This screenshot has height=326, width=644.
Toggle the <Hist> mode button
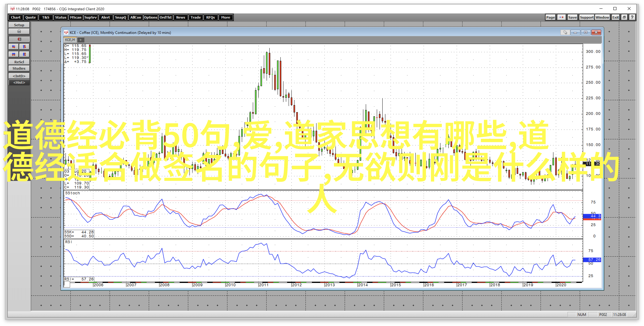pos(19,83)
